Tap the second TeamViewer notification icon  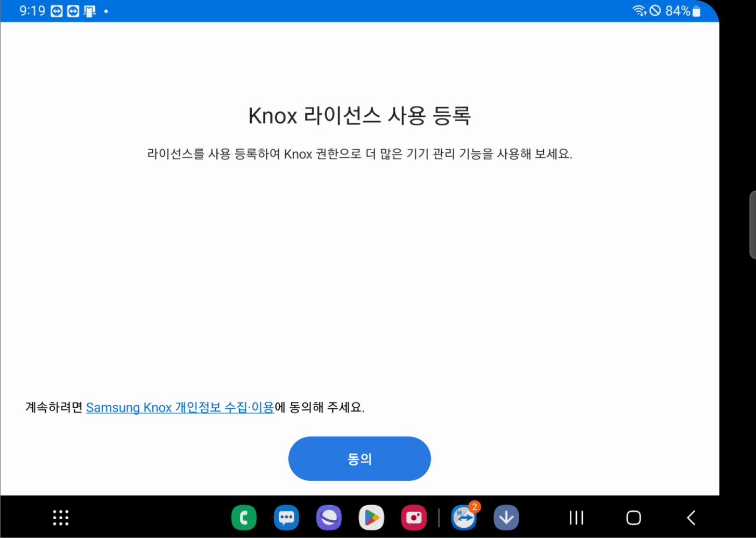[73, 11]
